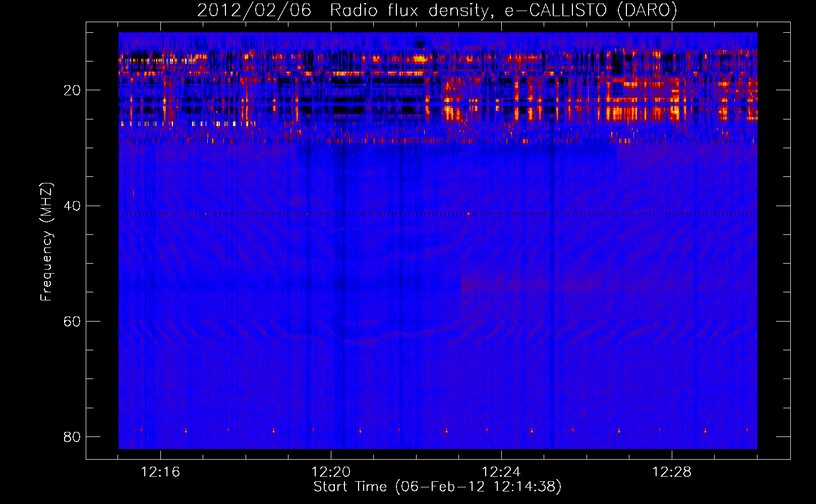Click the date 2012/02/06 in the title

tap(254, 11)
